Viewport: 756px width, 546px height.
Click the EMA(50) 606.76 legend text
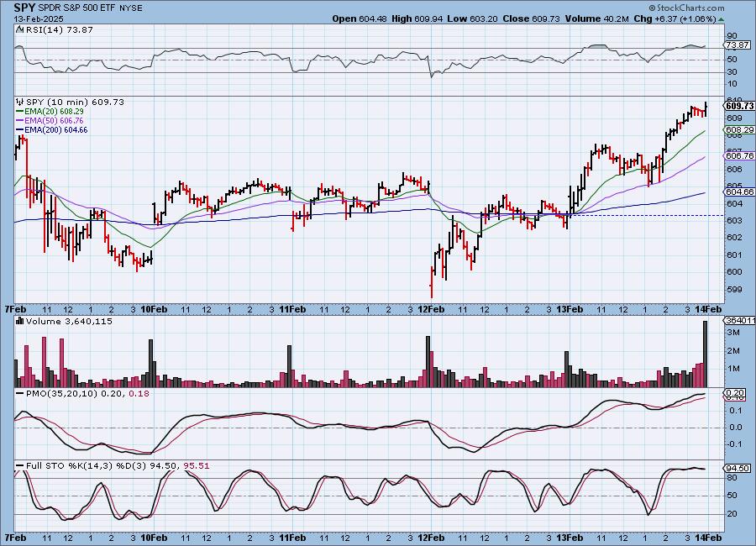coord(54,121)
